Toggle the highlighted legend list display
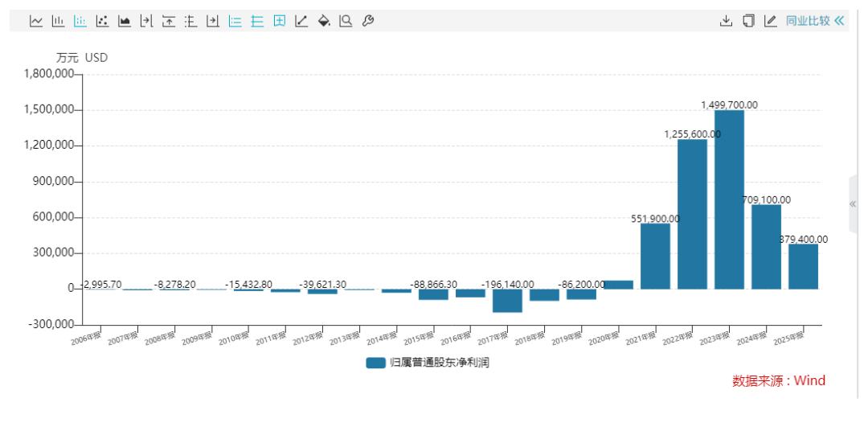This screenshot has width=868, height=427. point(235,21)
